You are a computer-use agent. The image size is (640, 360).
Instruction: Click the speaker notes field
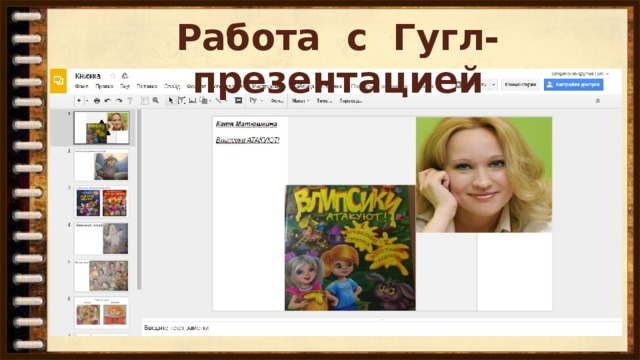click(382, 328)
